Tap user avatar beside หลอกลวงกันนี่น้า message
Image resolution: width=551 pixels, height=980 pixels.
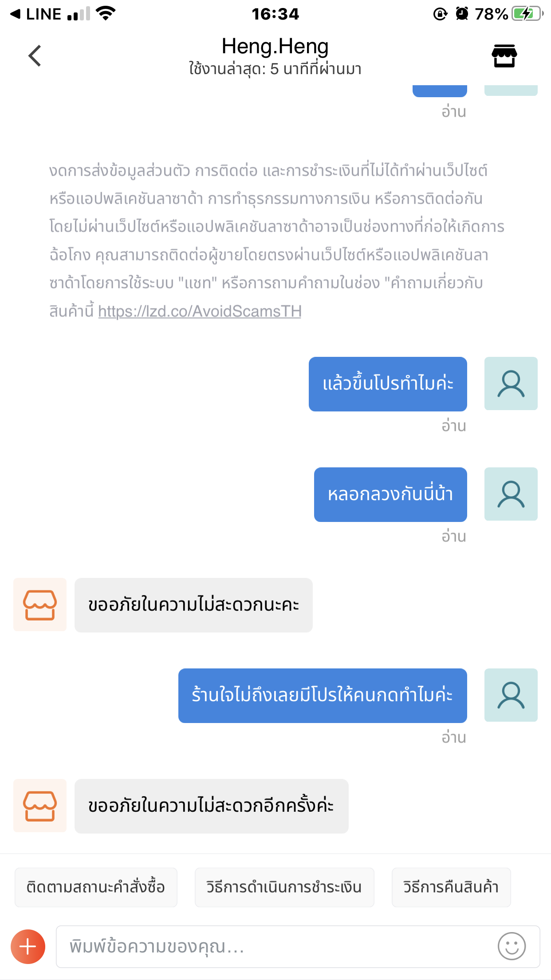coord(511,494)
